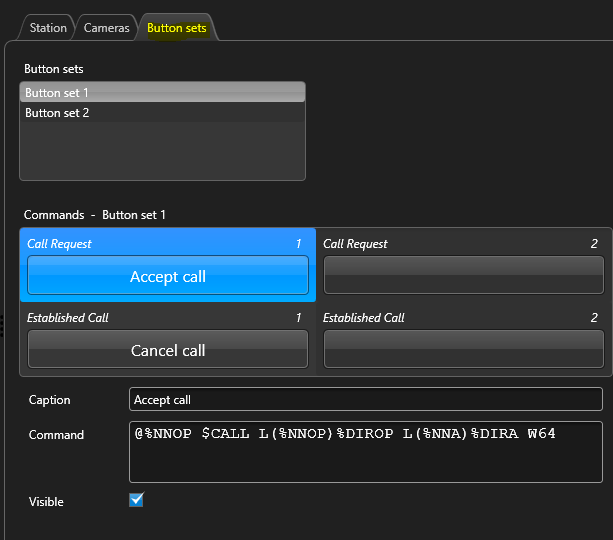Switch to the Station tab
Screen dimensions: 613x540
pos(48,28)
